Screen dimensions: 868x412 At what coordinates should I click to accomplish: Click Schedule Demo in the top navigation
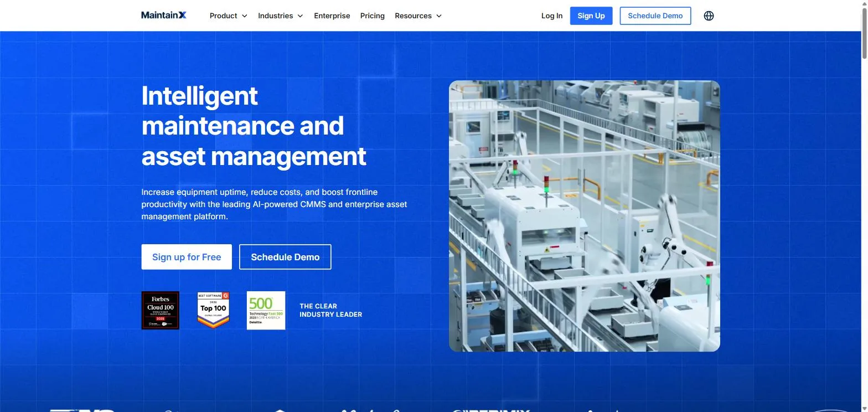coord(655,16)
